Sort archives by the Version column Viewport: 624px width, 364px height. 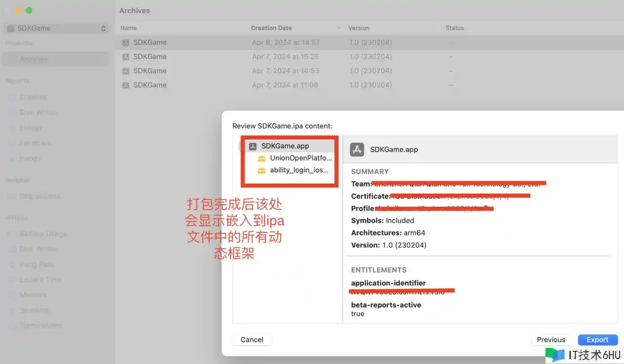359,28
